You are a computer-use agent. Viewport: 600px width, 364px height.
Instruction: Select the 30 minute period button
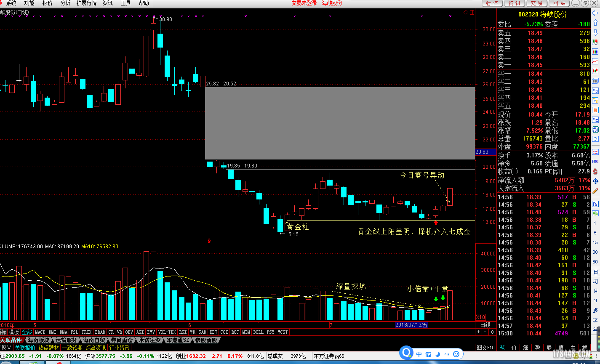[x=595, y=252]
